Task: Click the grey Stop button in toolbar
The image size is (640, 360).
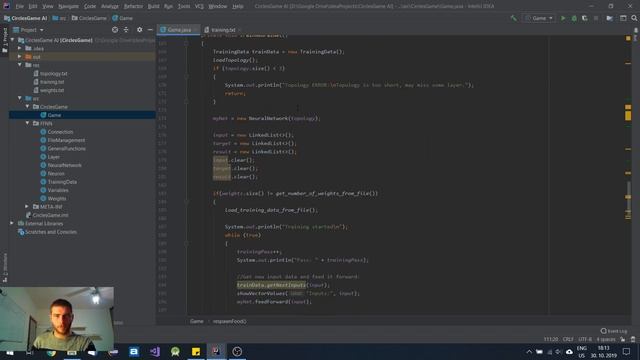Action: point(596,18)
